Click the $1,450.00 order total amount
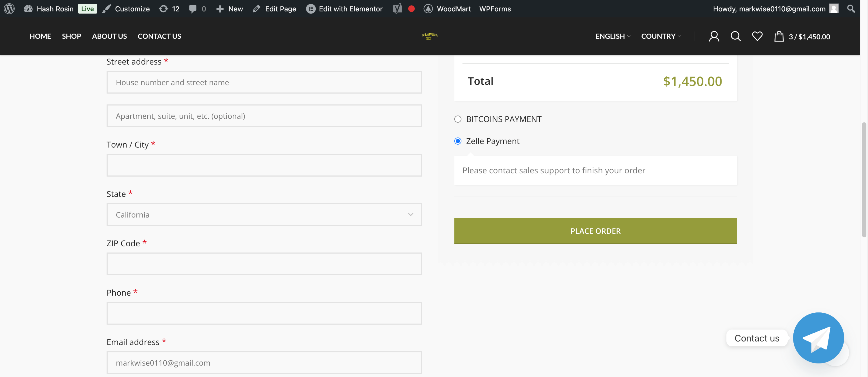Viewport: 868px width, 377px height. point(693,81)
